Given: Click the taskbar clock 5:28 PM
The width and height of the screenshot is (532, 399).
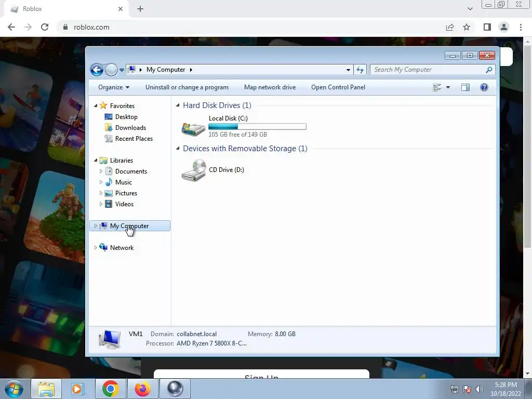Looking at the screenshot, I should click(x=506, y=385).
